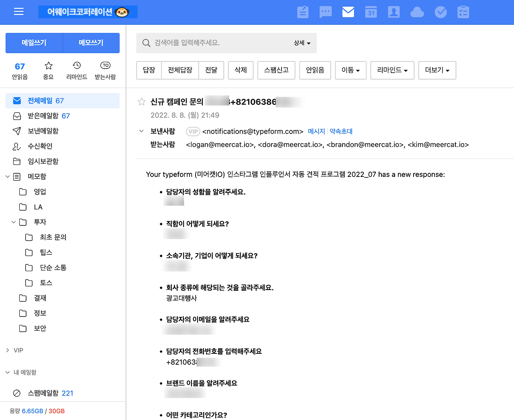514x420 pixels.
Task: Open the task checklist icon in header
Action: 463,12
